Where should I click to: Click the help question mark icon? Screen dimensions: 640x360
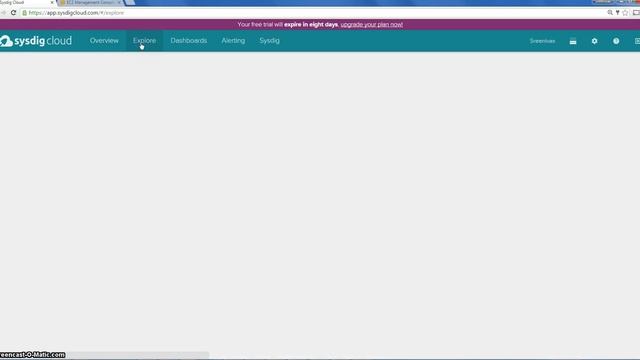pos(616,41)
